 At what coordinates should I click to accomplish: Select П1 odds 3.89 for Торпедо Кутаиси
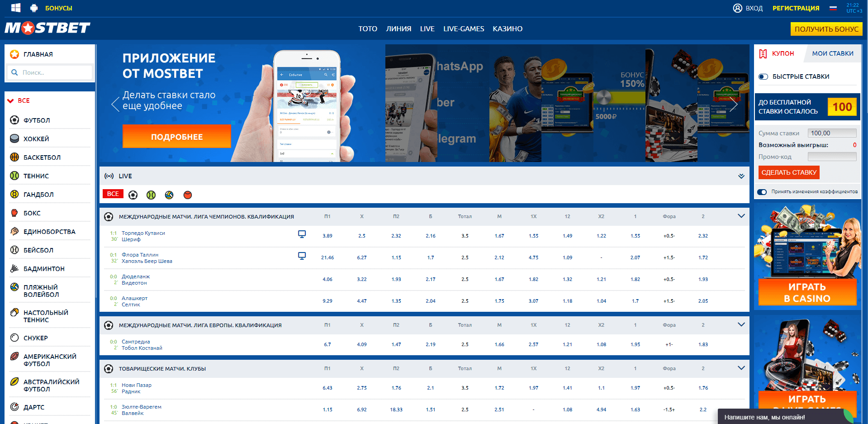tap(327, 236)
